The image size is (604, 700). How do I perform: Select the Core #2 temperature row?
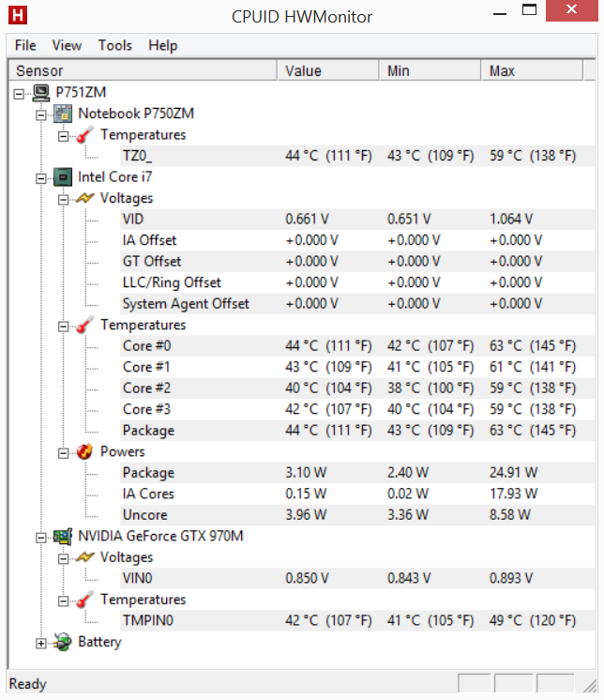point(357,388)
